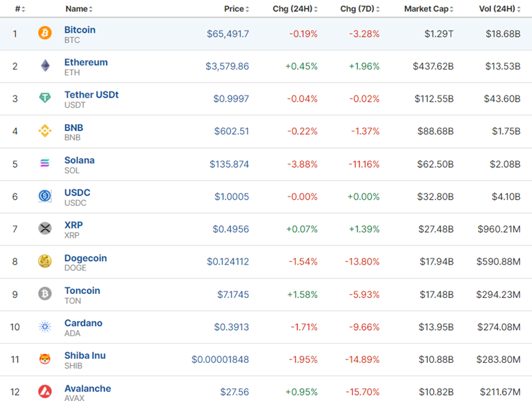Sort by Chg (7D) column header
The height and width of the screenshot is (401, 532).
click(360, 9)
